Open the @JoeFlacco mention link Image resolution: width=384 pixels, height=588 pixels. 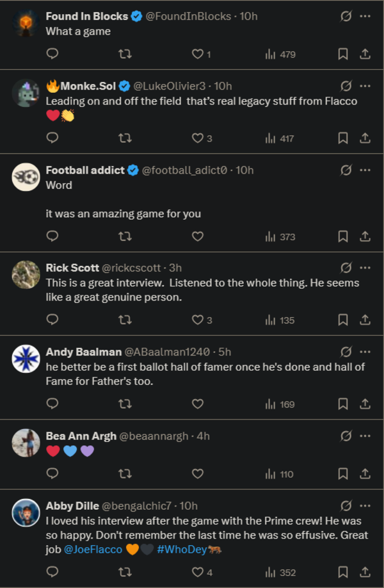[x=93, y=550]
